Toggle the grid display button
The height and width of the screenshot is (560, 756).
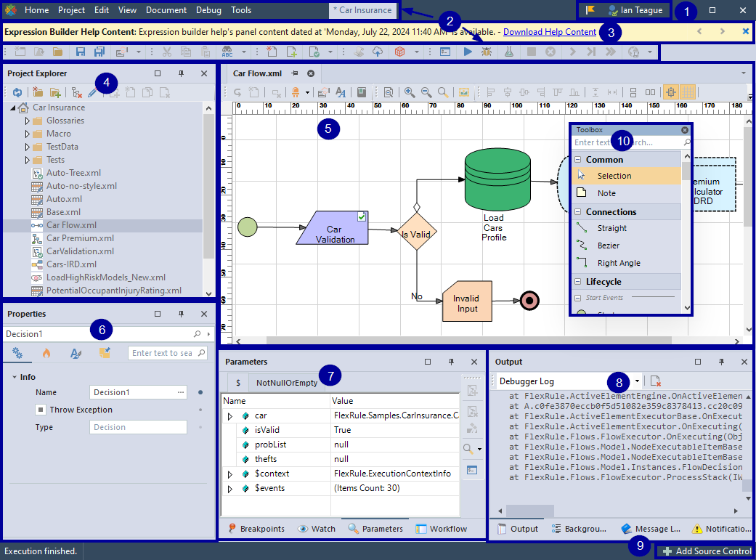click(x=688, y=92)
